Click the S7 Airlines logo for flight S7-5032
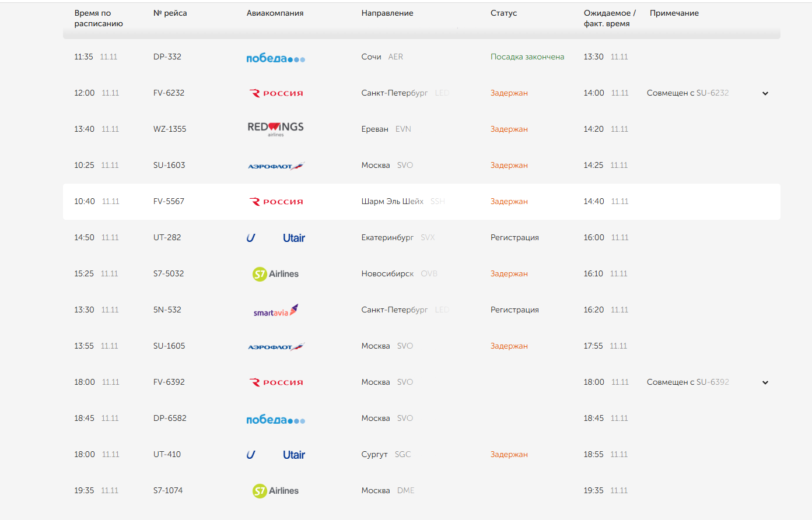This screenshot has height=520, width=812. coord(275,274)
